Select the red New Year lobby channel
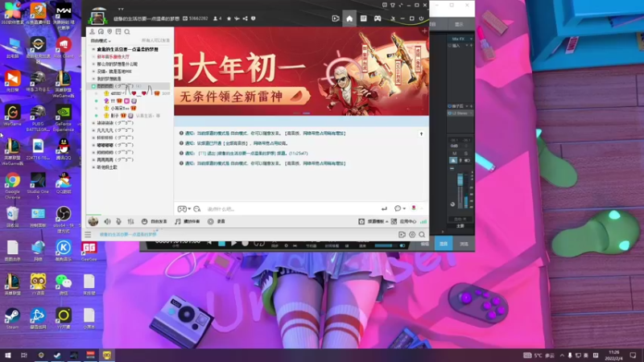 click(113, 56)
